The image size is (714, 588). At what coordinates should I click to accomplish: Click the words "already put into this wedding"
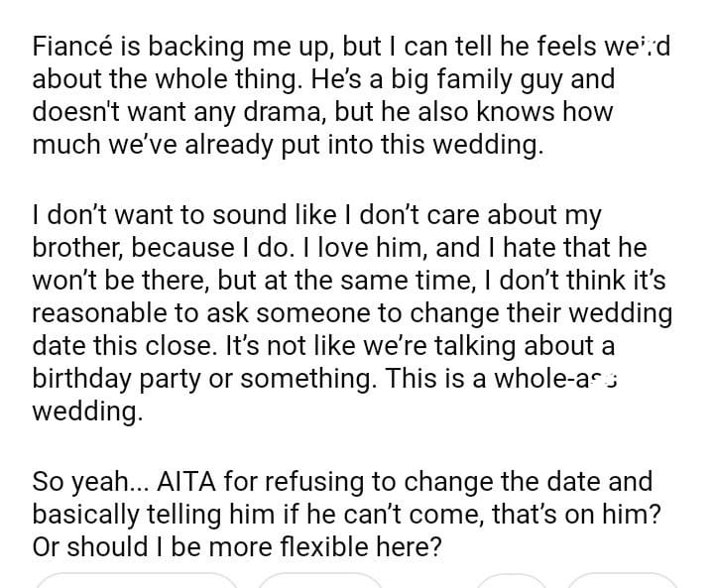[374, 143]
